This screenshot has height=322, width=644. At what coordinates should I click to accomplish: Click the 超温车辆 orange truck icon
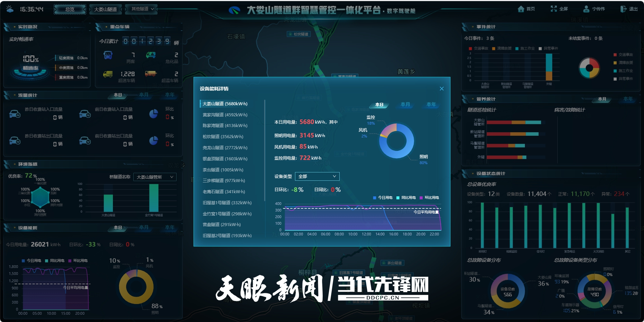[x=151, y=73]
